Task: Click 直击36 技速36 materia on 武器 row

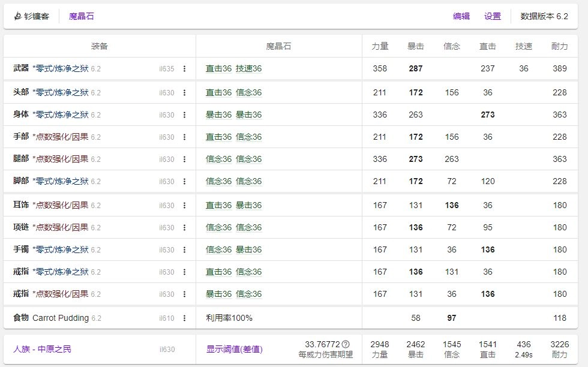Action: 233,69
